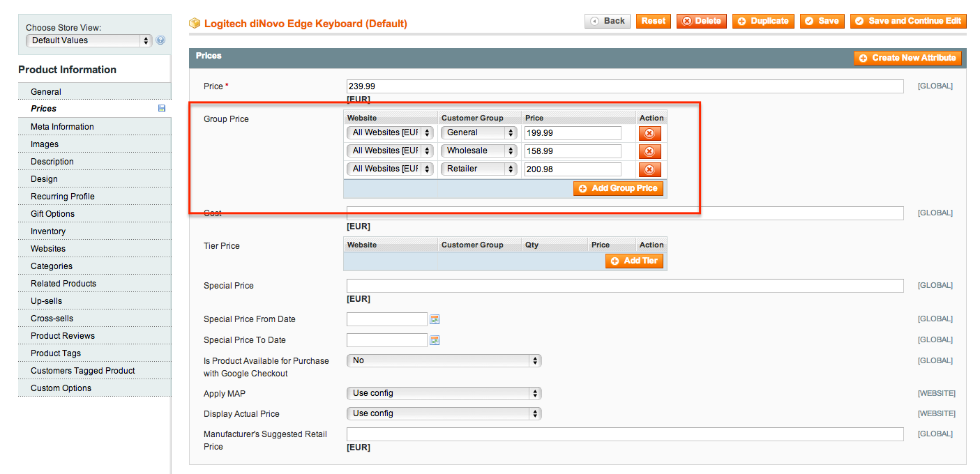This screenshot has height=474, width=980.
Task: Click the group price field 158.99
Action: [x=573, y=151]
